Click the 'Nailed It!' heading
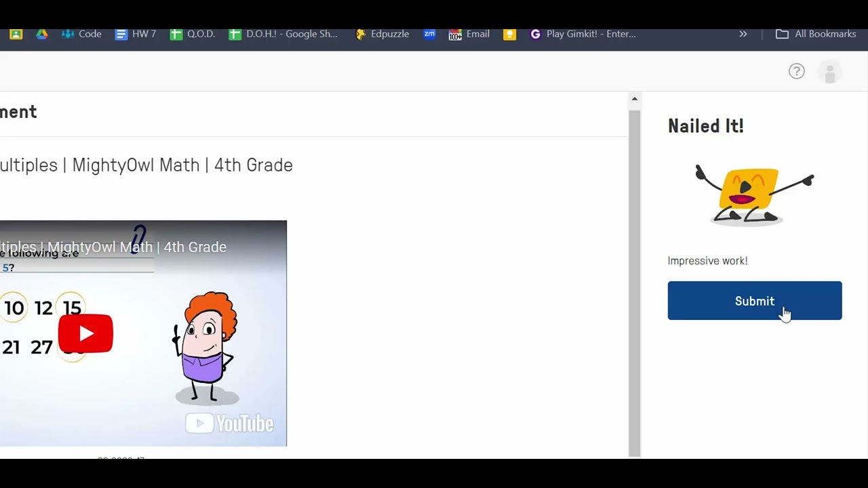This screenshot has height=488, width=868. tap(706, 126)
